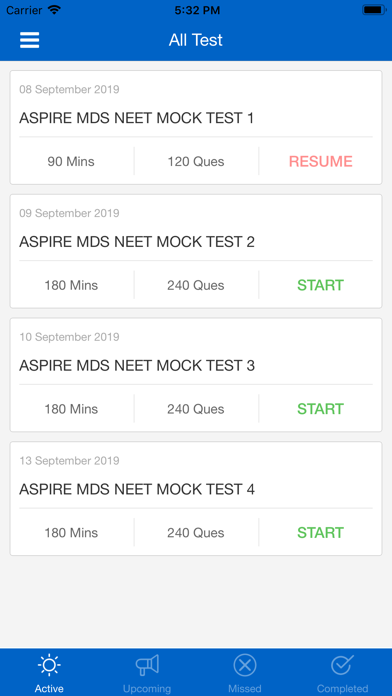392x696 pixels.
Task: Tap the Completed checkmark icon
Action: 342,664
